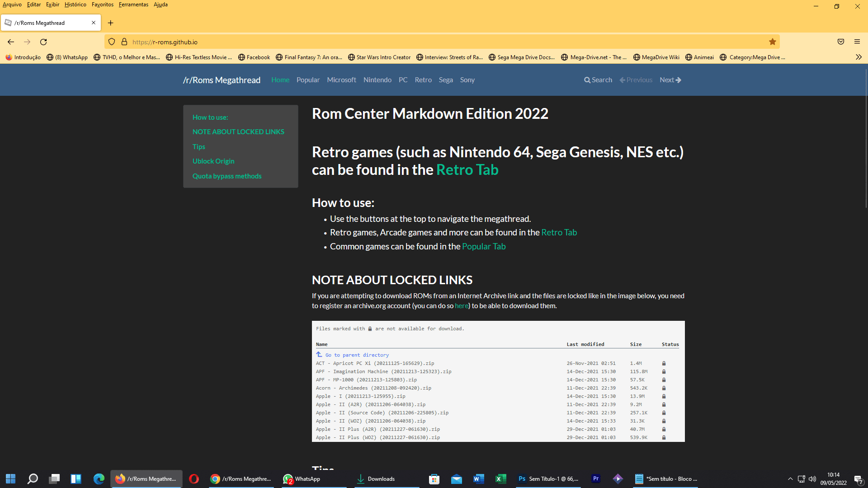The height and width of the screenshot is (488, 868).
Task: Open the (8) WhatsApp bookmark
Action: pyautogui.click(x=67, y=57)
